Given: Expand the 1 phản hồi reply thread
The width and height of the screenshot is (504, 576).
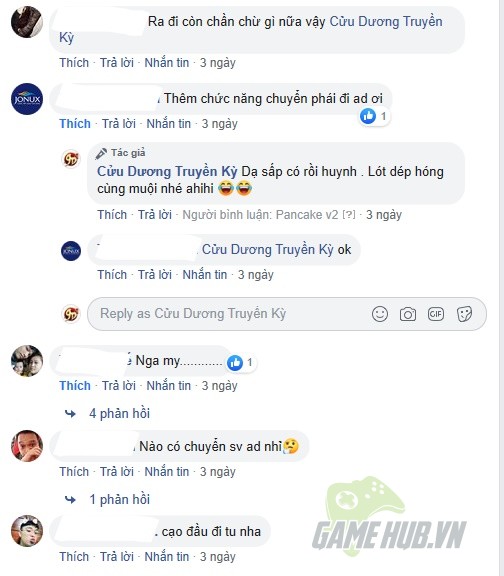Looking at the screenshot, I should pos(119,500).
